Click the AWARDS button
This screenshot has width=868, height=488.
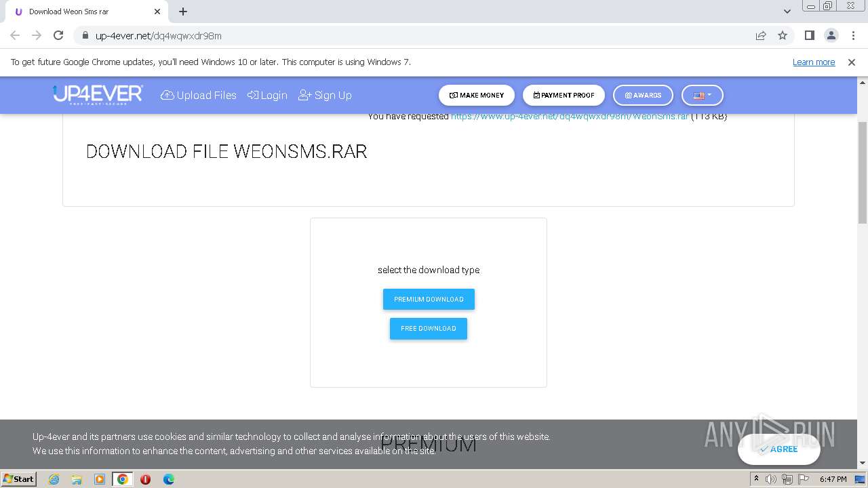(x=643, y=95)
